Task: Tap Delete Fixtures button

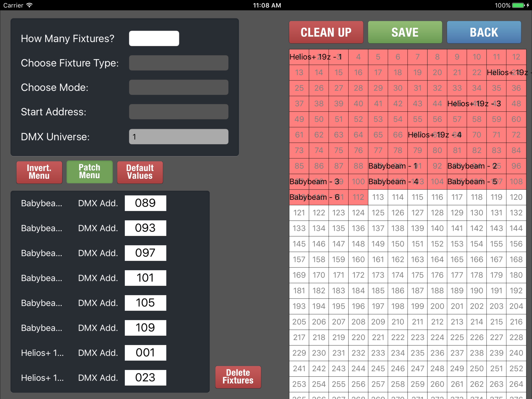Action: pyautogui.click(x=238, y=377)
